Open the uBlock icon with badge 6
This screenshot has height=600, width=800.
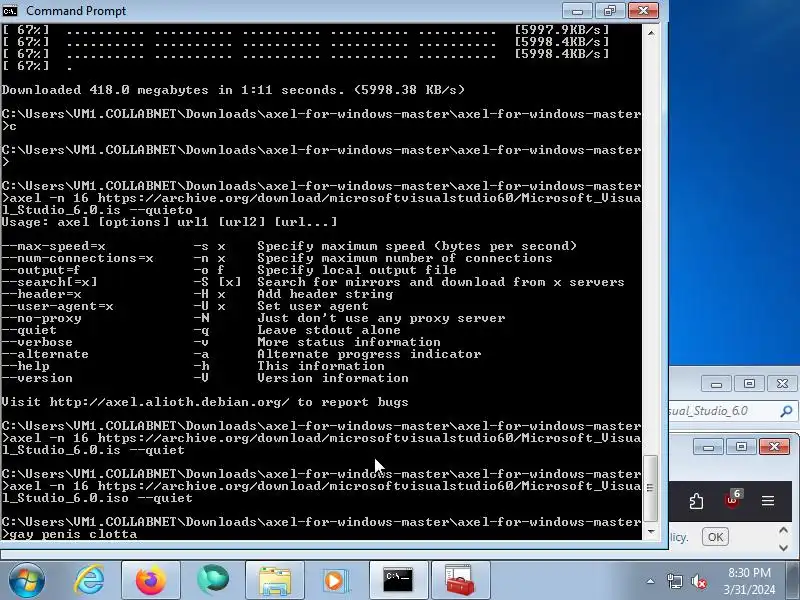(x=733, y=500)
